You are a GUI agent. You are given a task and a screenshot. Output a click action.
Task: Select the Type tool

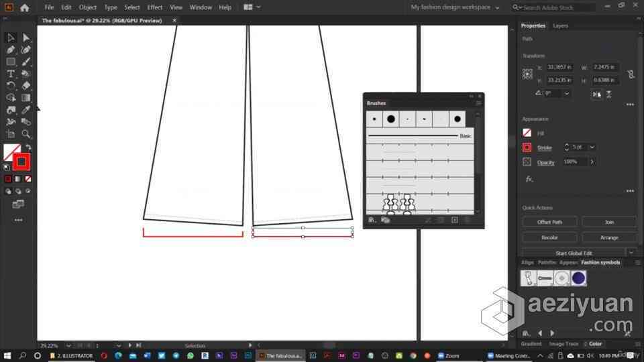pyautogui.click(x=11, y=74)
